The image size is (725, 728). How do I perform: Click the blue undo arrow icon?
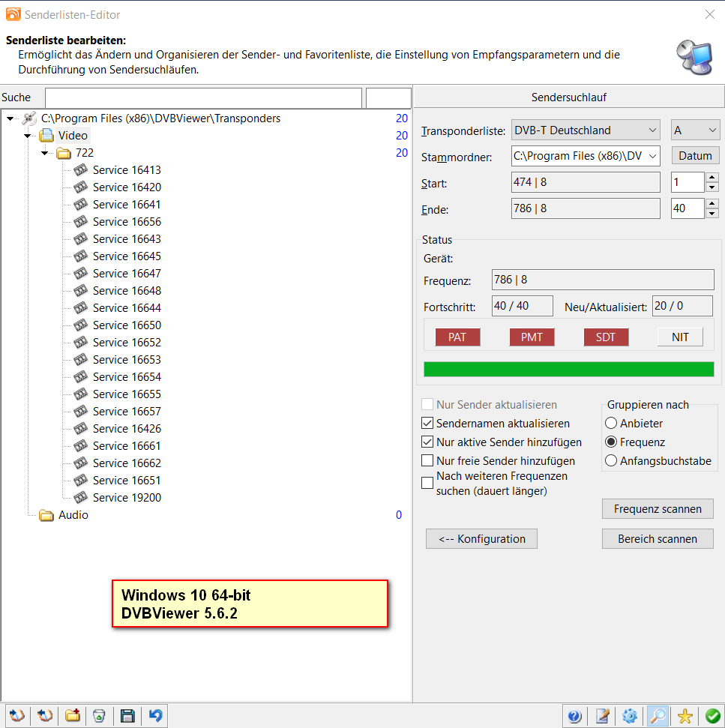[x=155, y=715]
